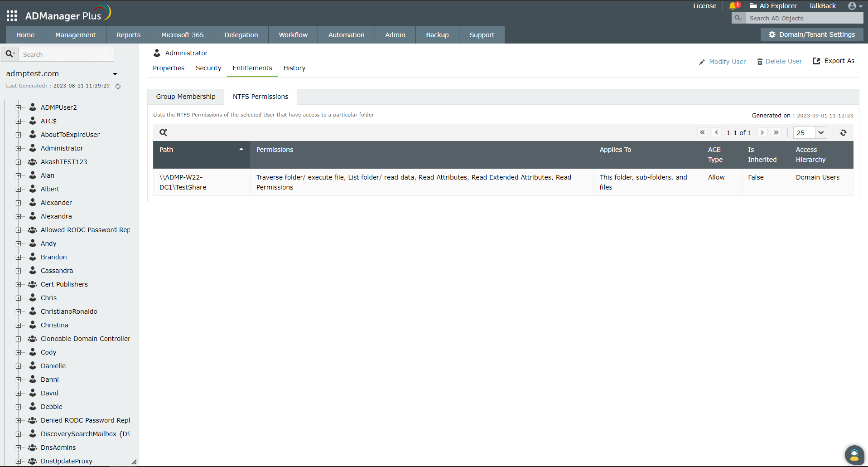Sort the table by Path column
Screen dimensions: 868x467
[x=202, y=155]
